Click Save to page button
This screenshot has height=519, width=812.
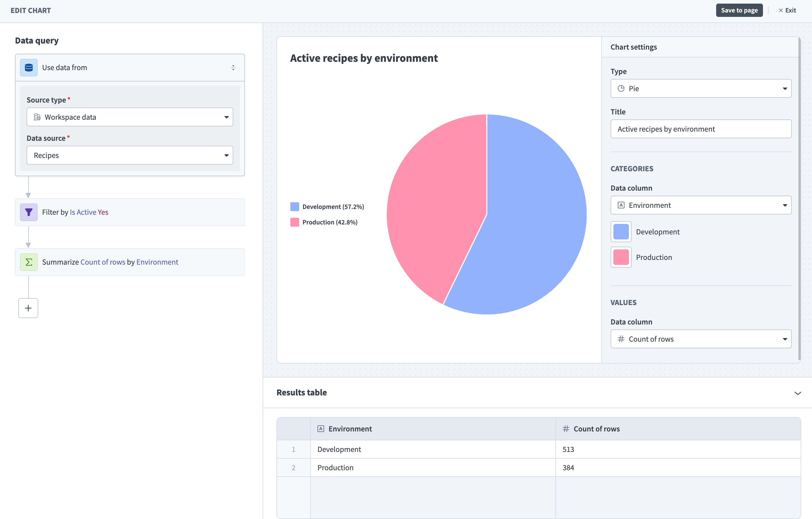tap(739, 11)
